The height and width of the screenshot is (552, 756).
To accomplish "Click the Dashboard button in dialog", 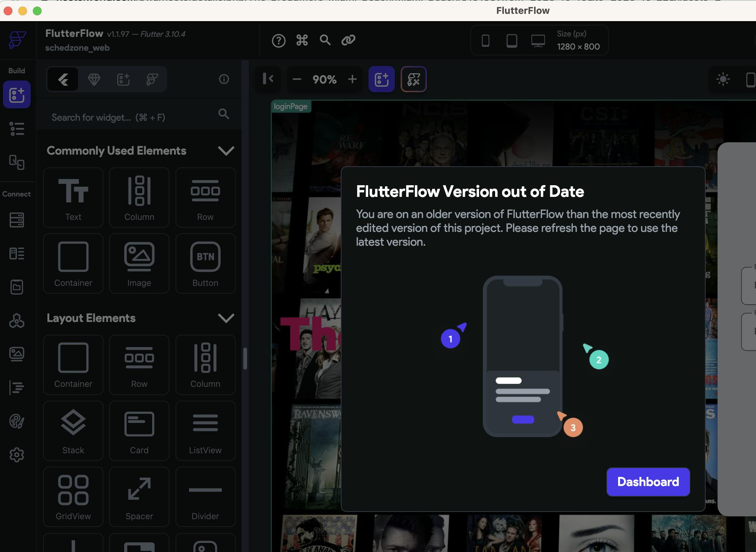I will (648, 482).
